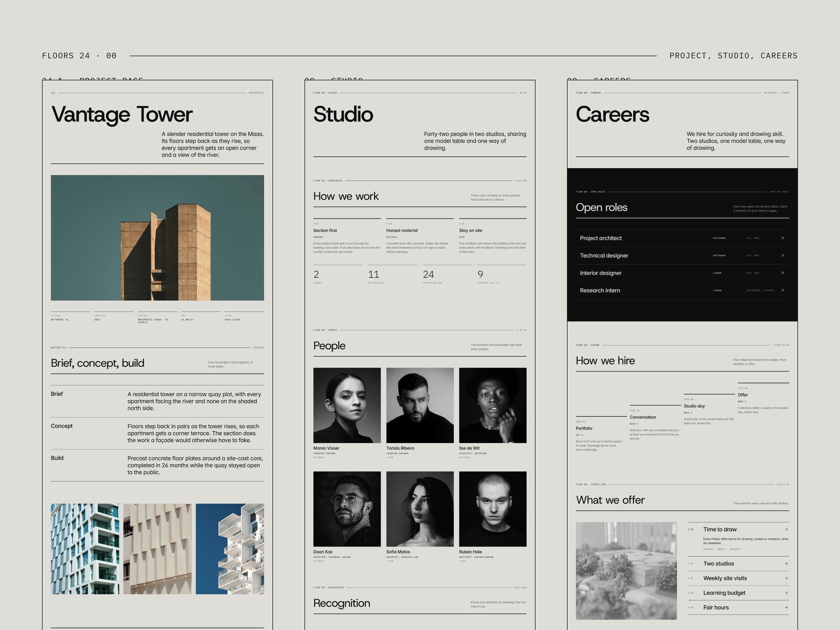Click the PROJECT, STUDIO, CAREERS header label
840x630 pixels.
click(733, 56)
